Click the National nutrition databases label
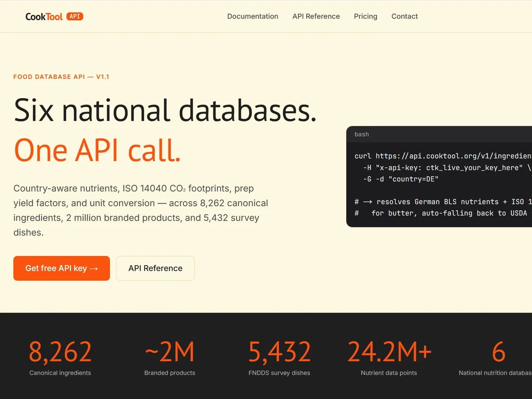 tap(495, 373)
